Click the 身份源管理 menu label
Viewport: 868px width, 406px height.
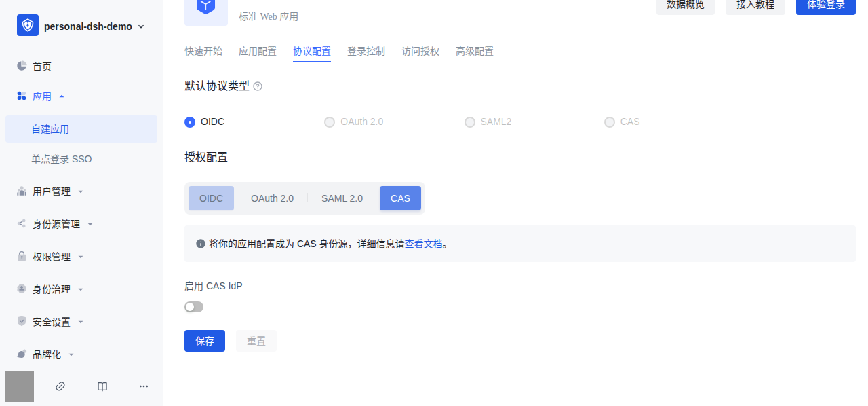(56, 224)
